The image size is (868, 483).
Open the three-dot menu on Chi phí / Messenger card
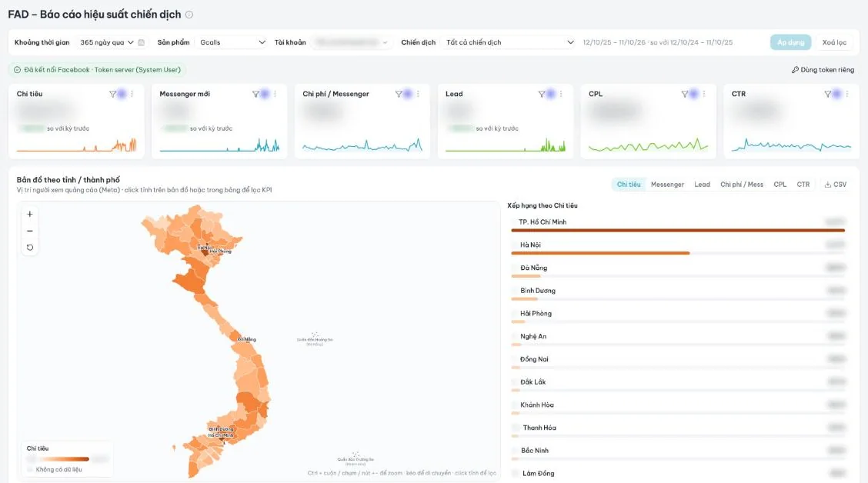point(418,94)
